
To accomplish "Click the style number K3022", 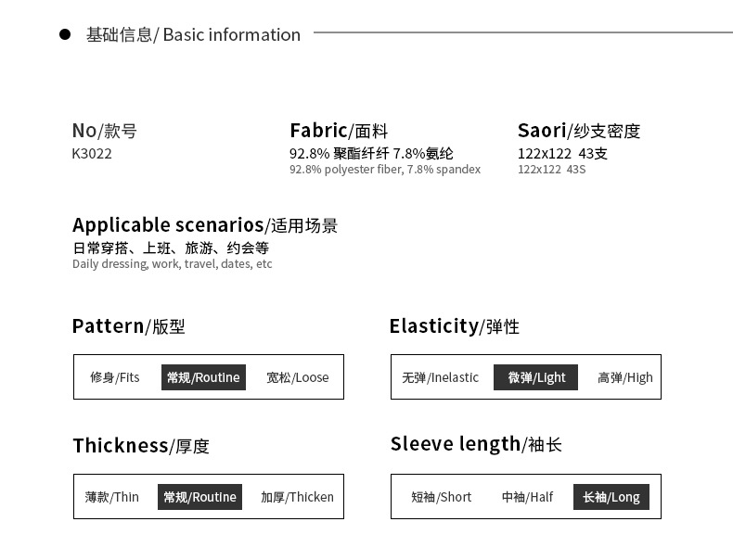I will tap(92, 154).
